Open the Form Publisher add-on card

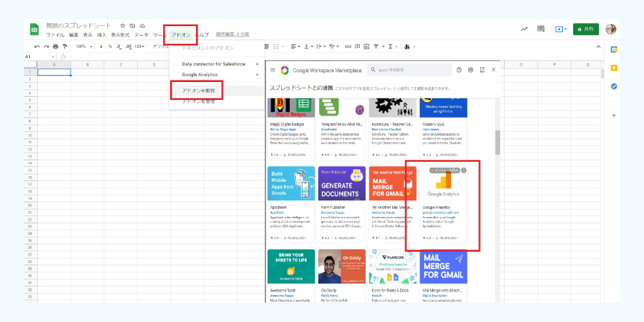(341, 204)
